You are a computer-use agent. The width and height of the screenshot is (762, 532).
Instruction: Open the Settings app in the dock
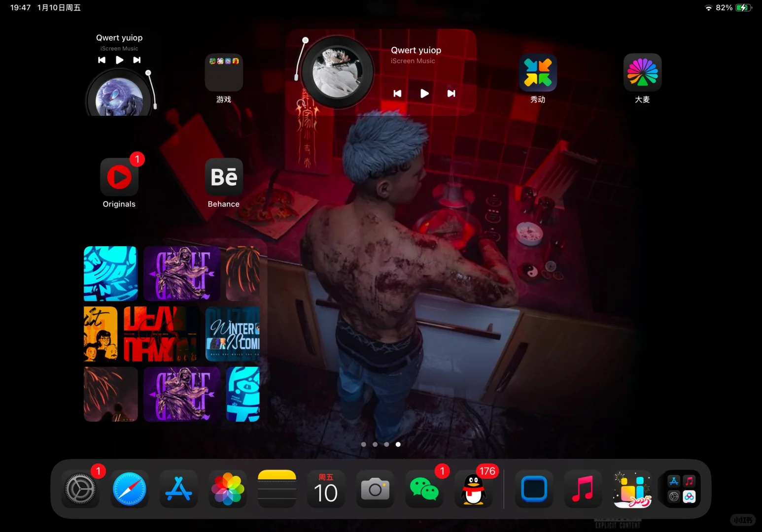(80, 489)
